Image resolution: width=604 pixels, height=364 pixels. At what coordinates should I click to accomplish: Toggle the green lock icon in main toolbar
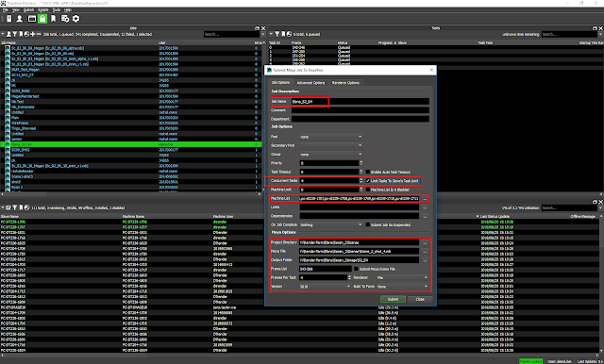42,19
